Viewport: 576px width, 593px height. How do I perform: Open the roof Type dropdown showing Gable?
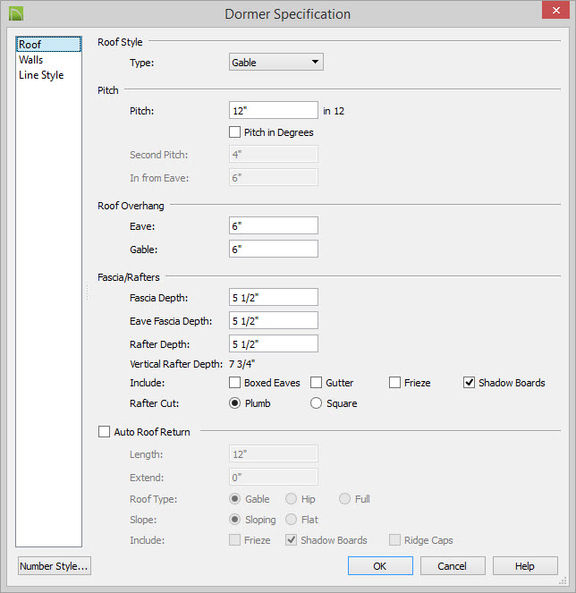tap(276, 62)
